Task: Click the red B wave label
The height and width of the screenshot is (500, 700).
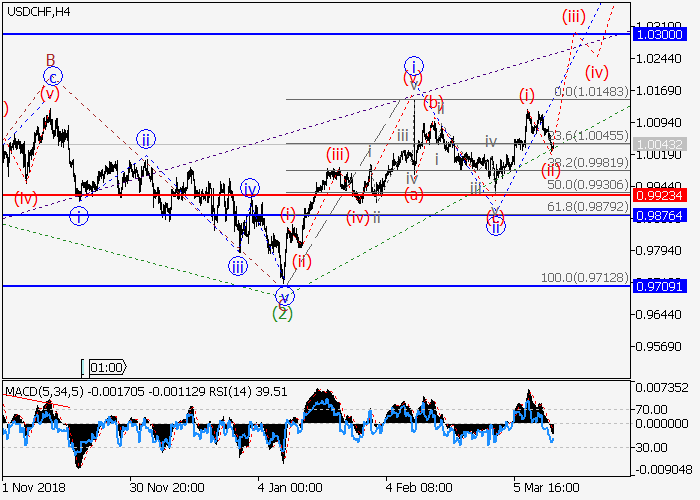Action: pyautogui.click(x=50, y=59)
